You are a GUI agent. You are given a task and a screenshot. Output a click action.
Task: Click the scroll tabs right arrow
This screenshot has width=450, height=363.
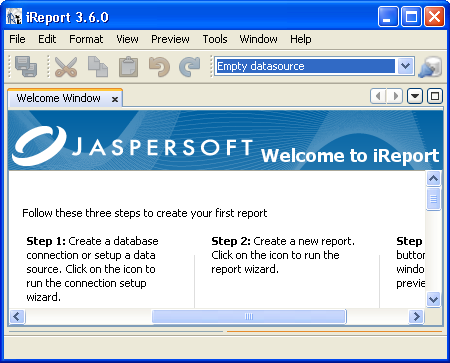[x=395, y=96]
